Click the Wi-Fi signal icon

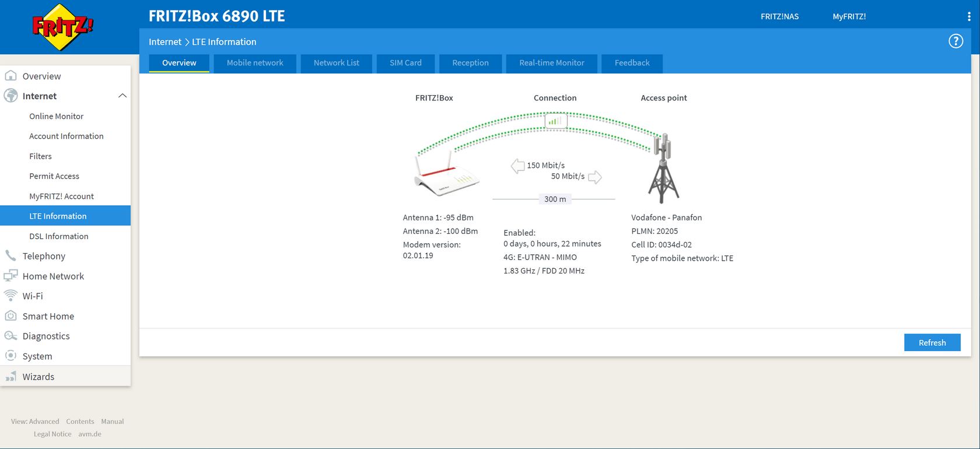coord(10,296)
